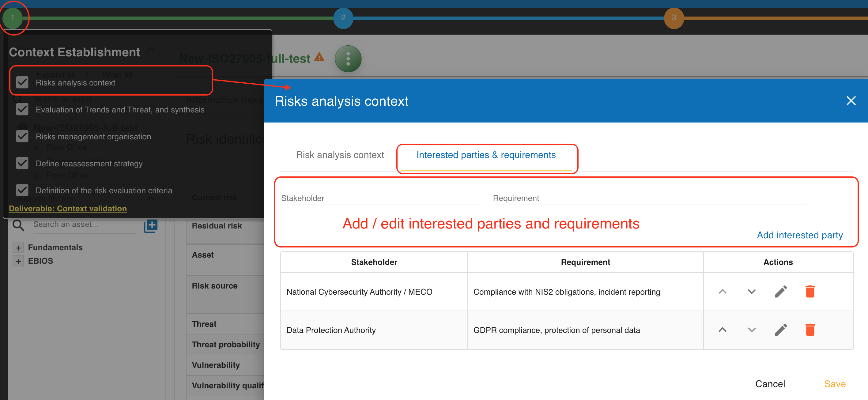Switch to Risk analysis context tab
868x400 pixels.
click(x=340, y=155)
